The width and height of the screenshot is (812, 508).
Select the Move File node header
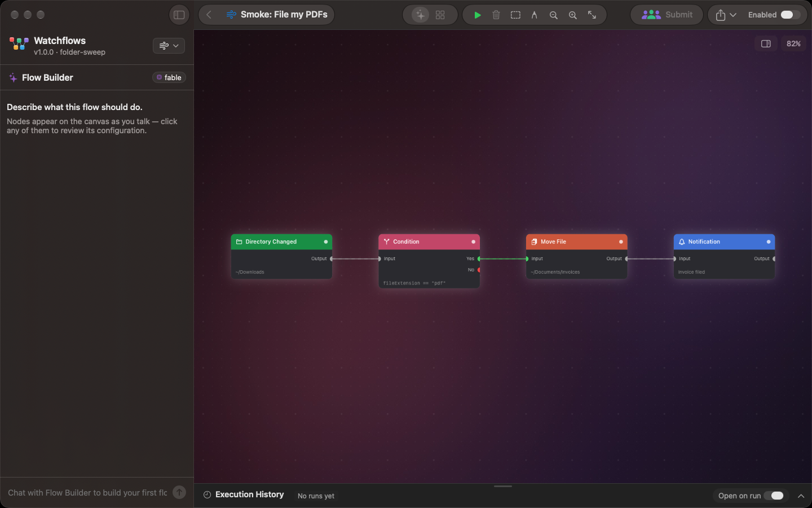pyautogui.click(x=577, y=242)
